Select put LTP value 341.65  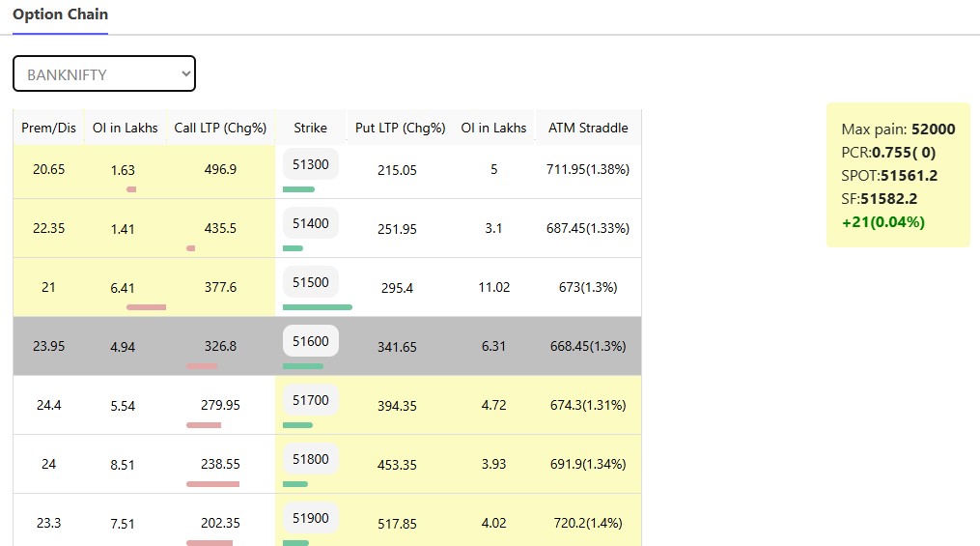pos(397,347)
